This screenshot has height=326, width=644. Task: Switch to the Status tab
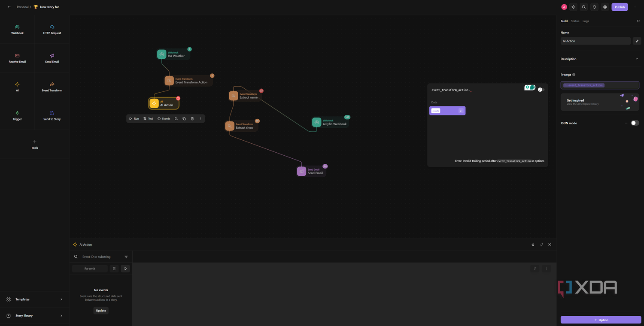pos(575,21)
